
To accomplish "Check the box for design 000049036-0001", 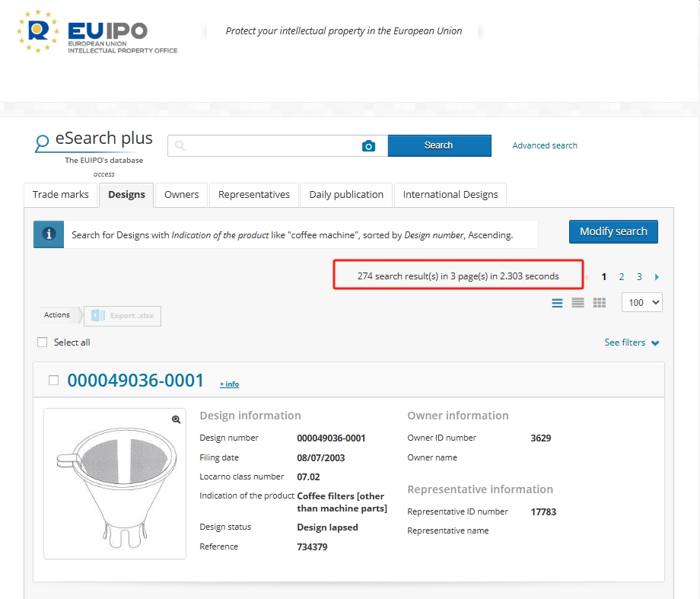I will click(53, 380).
